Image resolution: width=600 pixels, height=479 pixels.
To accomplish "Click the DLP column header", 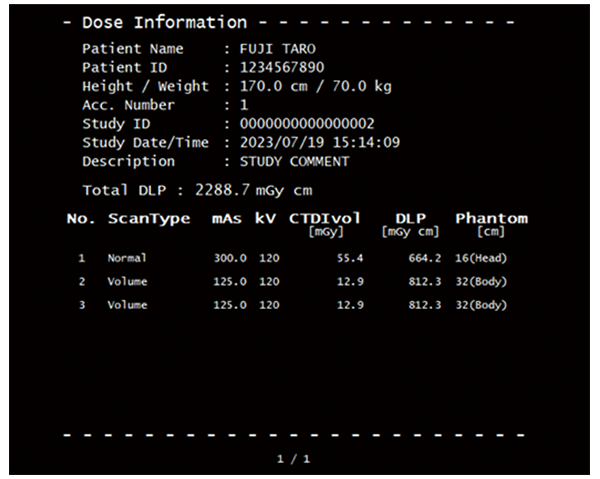I will [x=410, y=219].
